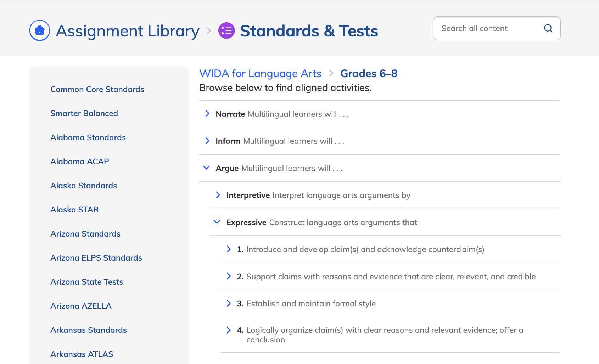Click the Search all content field
599x364 pixels.
coord(486,28)
